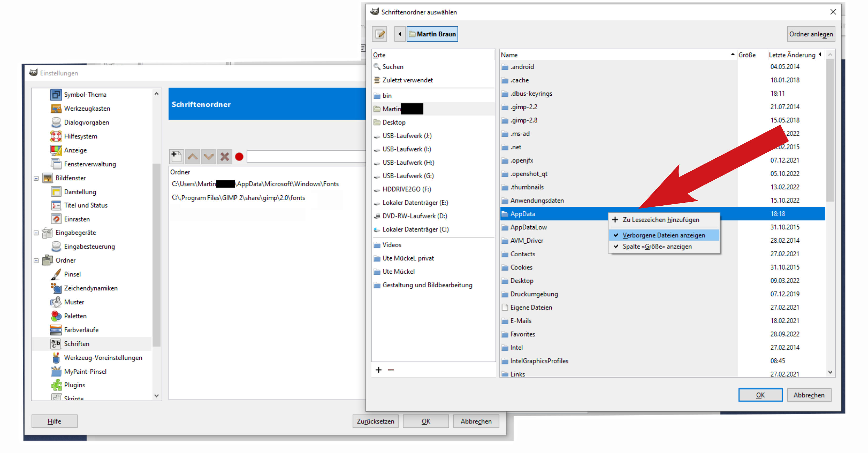Click the move folder down arrow
Viewport: 868px width, 453px height.
pyautogui.click(x=209, y=157)
